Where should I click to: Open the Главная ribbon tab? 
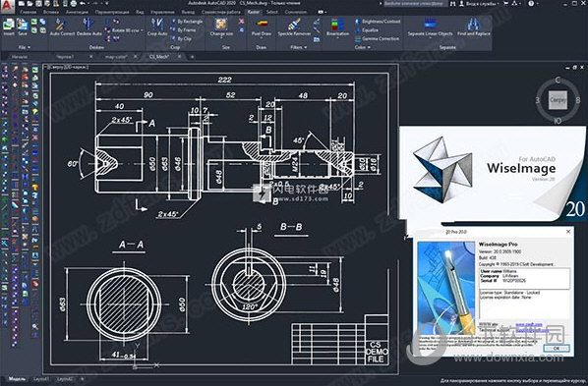pos(29,12)
